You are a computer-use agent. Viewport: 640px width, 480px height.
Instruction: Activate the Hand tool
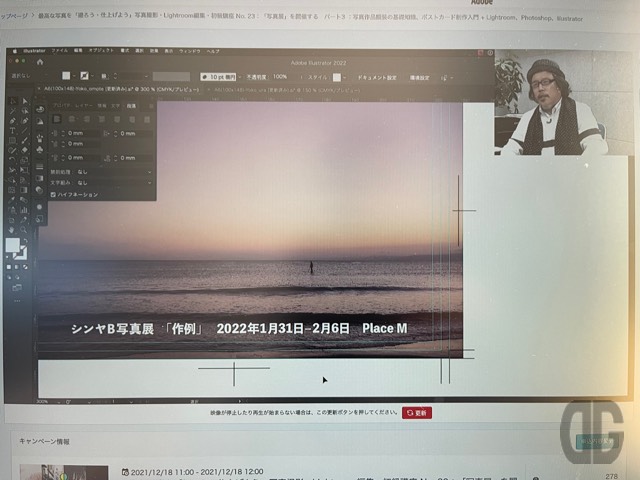click(13, 230)
